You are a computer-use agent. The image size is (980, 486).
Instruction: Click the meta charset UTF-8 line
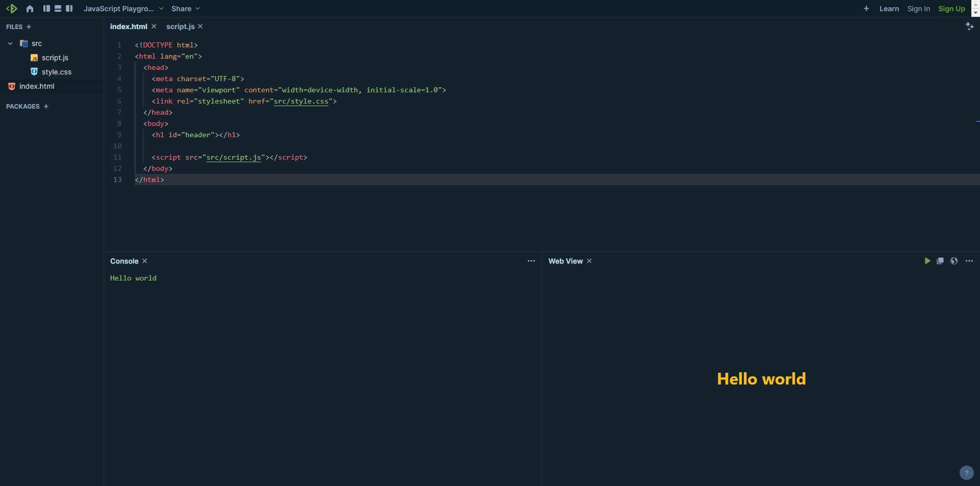point(198,79)
